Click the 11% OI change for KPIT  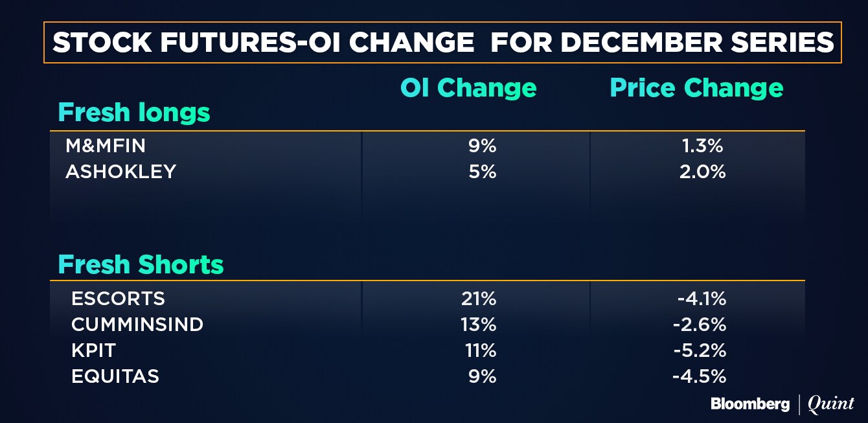pos(482,350)
